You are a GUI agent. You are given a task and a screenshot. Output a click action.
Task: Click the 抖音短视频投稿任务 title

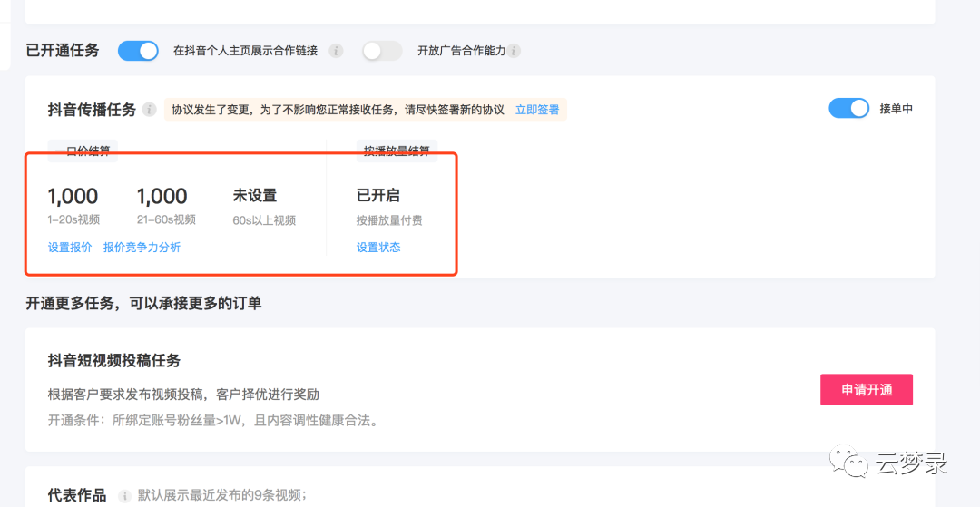click(114, 360)
